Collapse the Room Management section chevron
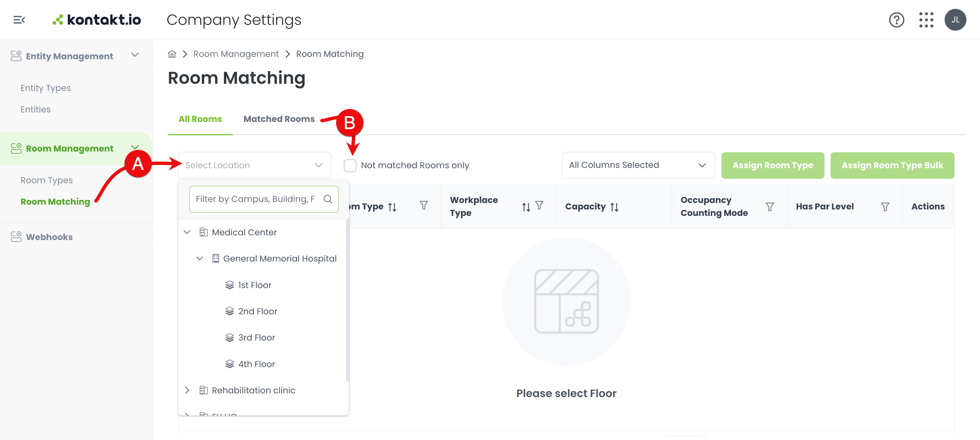Screen dimensions: 980x440 [x=135, y=147]
